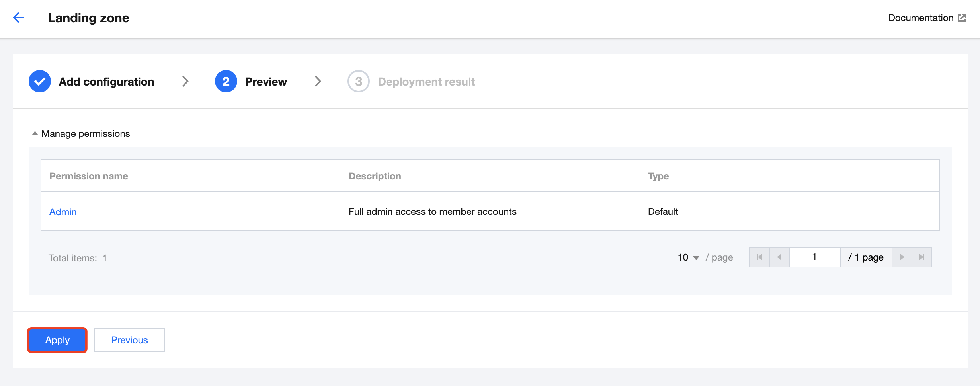Click the Previous button
The image size is (980, 386).
pos(129,340)
